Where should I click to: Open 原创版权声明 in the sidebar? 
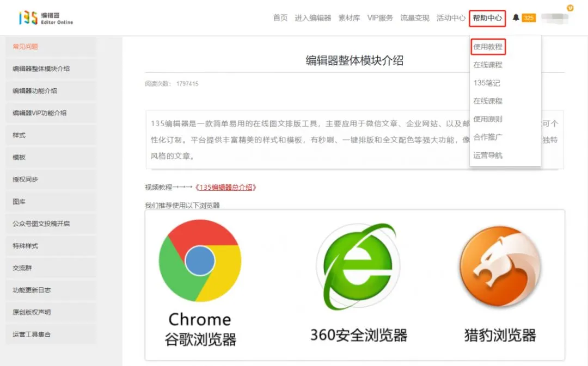(x=50, y=312)
